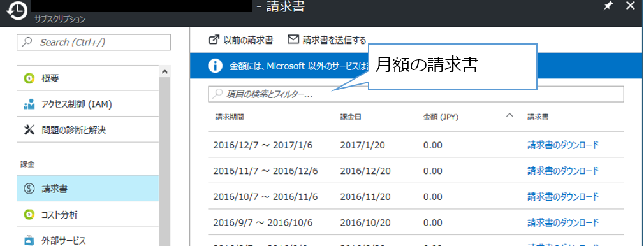Select 請求書 in the sidebar
Screen dimensions: 644x251
87,189
